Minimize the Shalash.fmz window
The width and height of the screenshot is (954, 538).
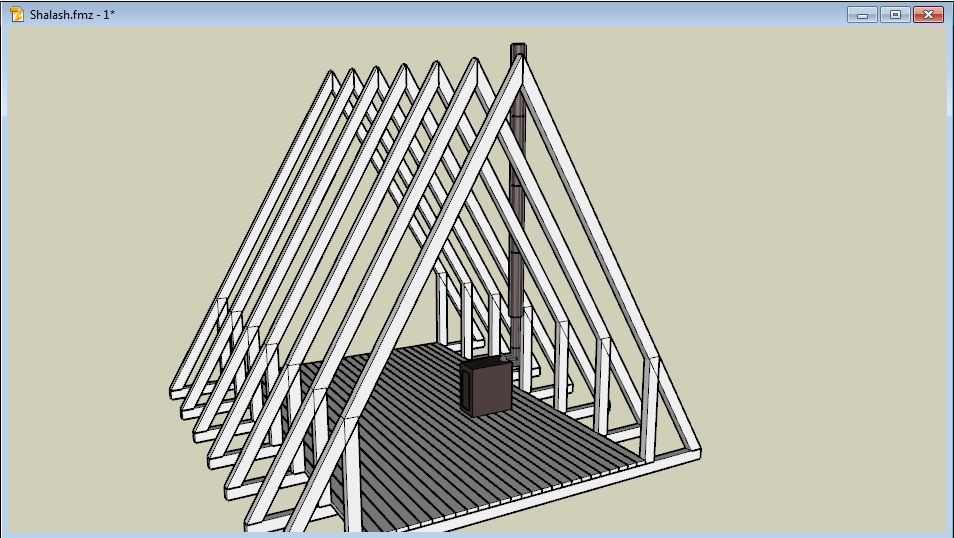(862, 14)
